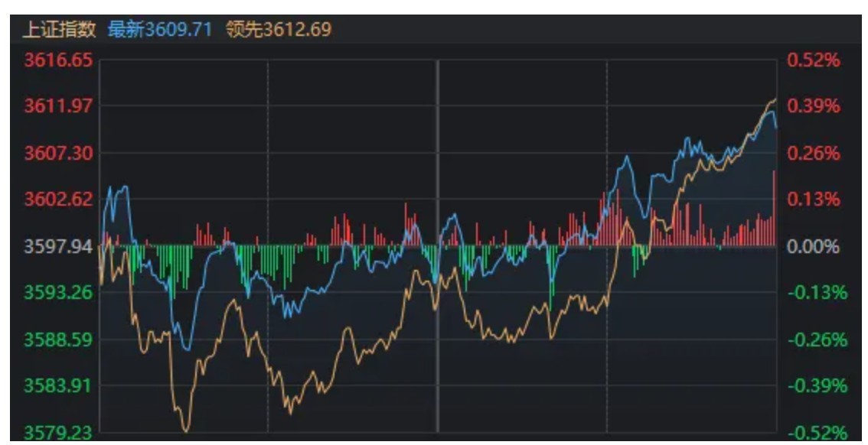Select the positive 0.39% percent axis label
Image resolution: width=868 pixels, height=445 pixels.
[x=814, y=106]
